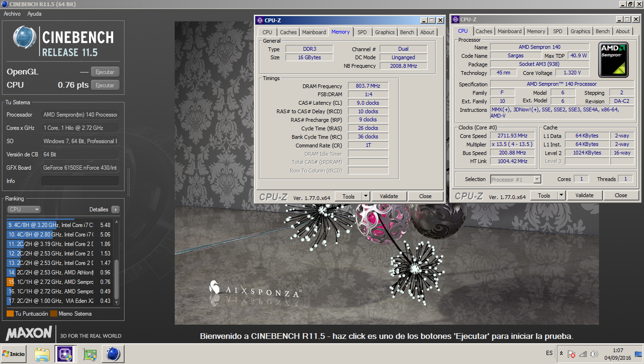This screenshot has height=364, width=644.
Task: Expand ranking Detailles arrow button
Action: [115, 209]
